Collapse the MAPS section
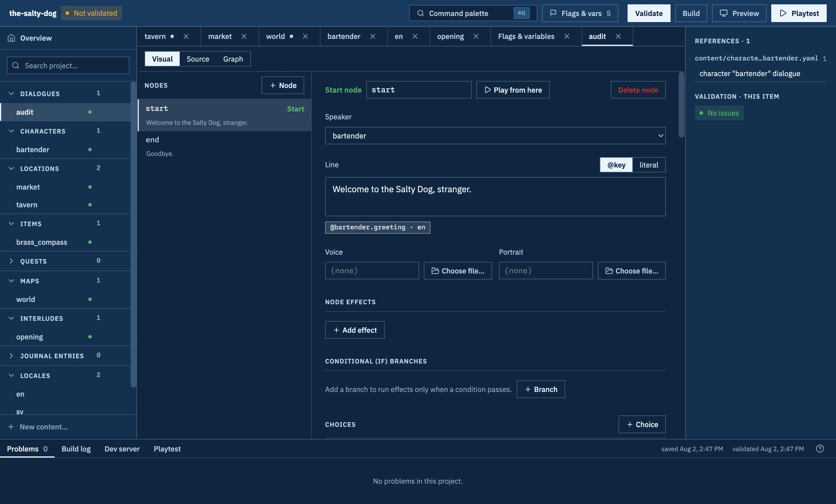 point(11,281)
